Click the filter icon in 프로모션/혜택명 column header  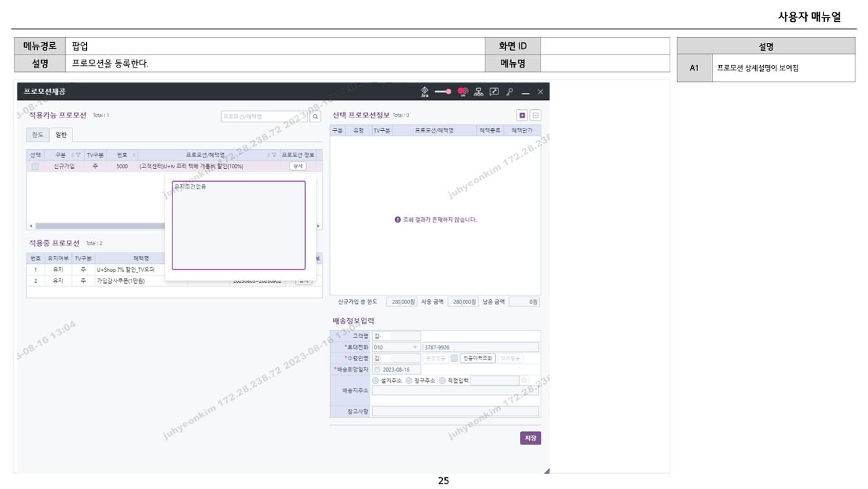[273, 155]
